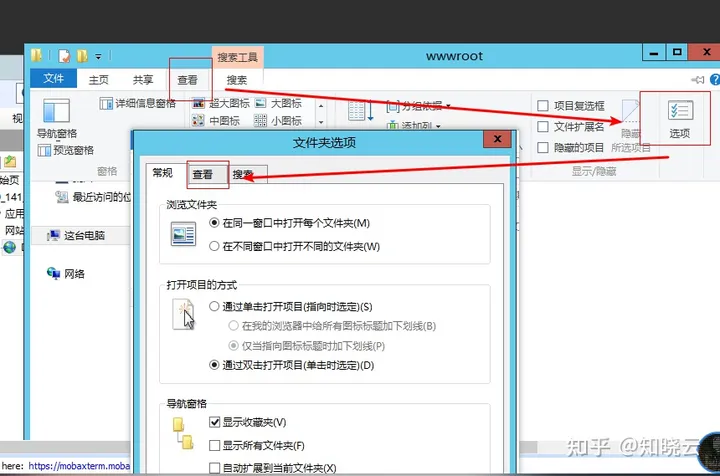Open the 文件 ribbon menu
Viewport: 720px width, 476px height.
click(x=54, y=80)
